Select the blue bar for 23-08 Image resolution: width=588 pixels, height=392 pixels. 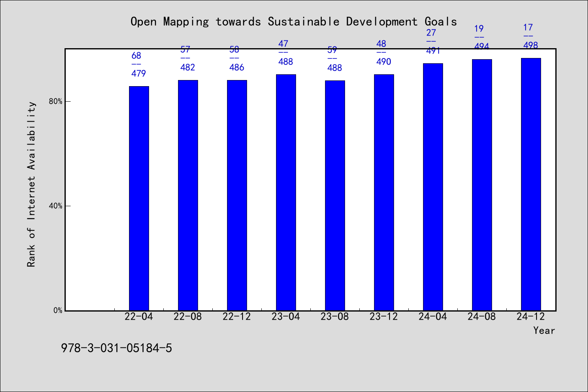335,196
